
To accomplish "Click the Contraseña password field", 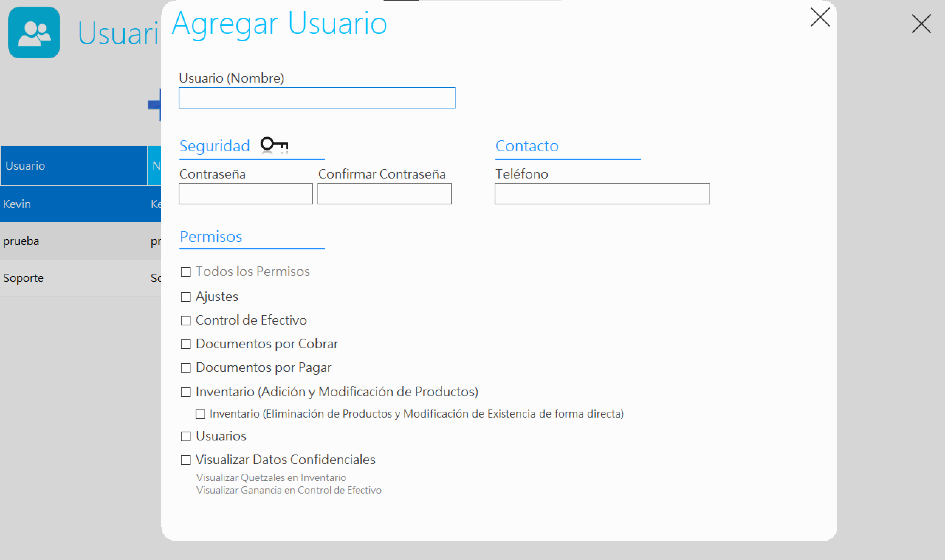I will coord(245,193).
